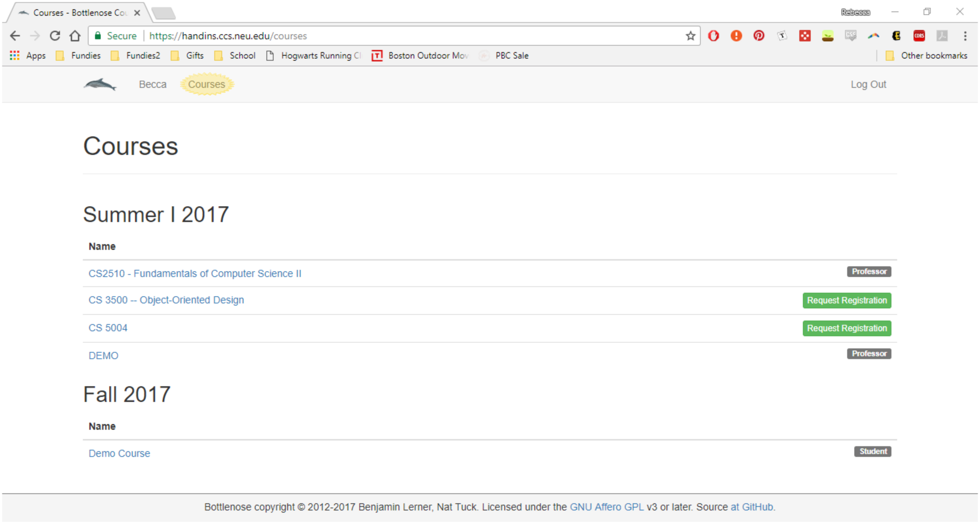Open CS2510 Fundamentals of Computer Science II
Image resolution: width=980 pixels, height=524 pixels.
click(195, 273)
